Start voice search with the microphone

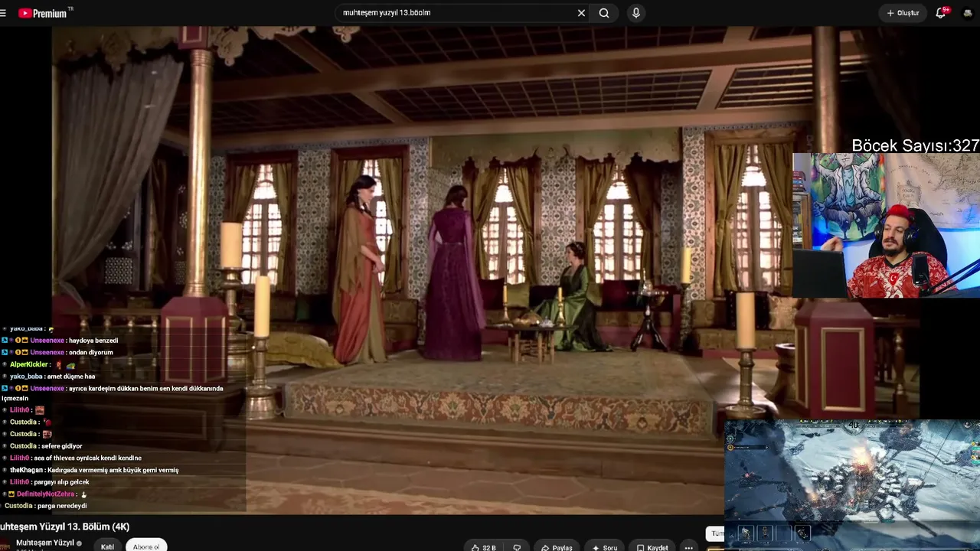pyautogui.click(x=636, y=13)
